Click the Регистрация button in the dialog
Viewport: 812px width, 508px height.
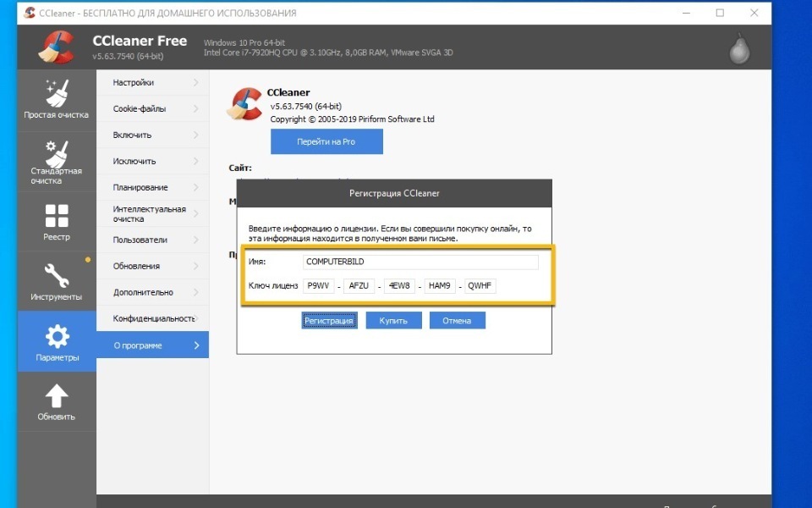329,320
